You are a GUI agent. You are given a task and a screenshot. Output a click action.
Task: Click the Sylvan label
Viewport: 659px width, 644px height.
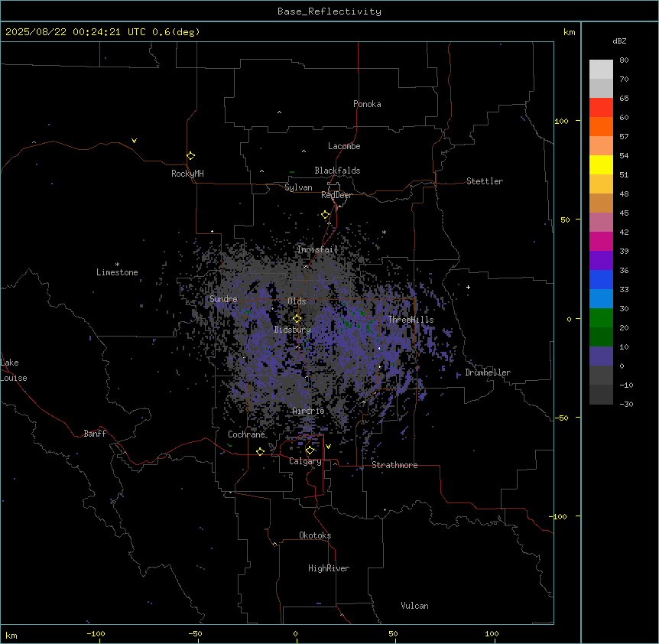(x=298, y=187)
